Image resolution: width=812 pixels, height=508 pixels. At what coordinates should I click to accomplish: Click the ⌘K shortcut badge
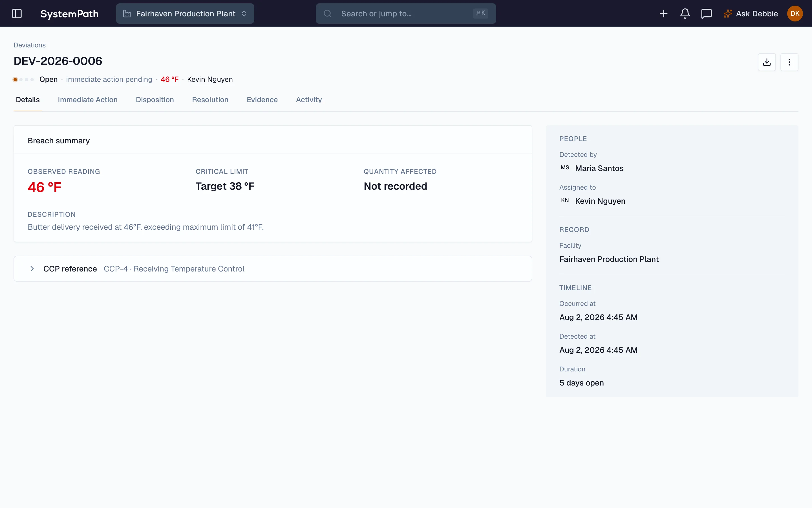click(480, 14)
